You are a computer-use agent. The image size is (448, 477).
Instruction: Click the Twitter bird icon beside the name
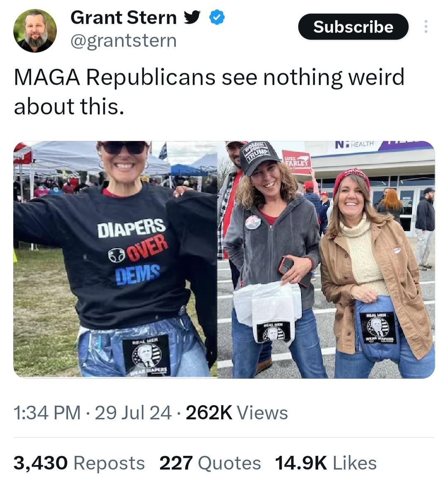coord(192,17)
